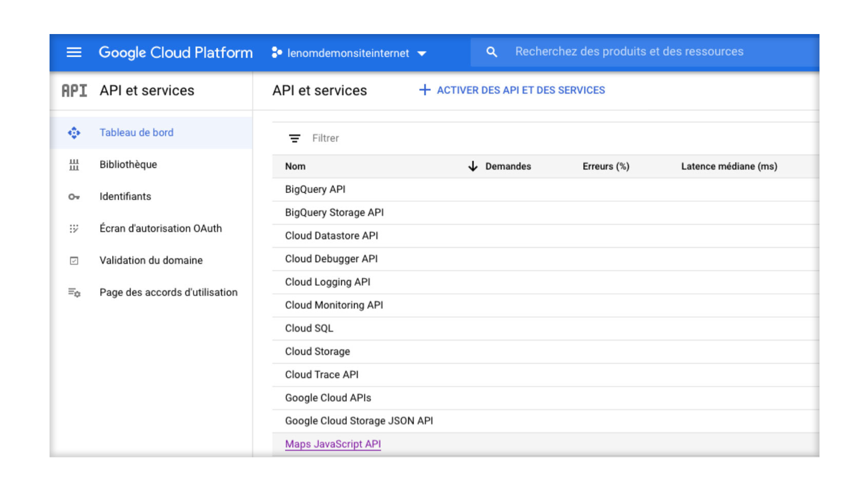Click 'API et services' sidebar heading
Viewport: 868px width, 491px height.
[x=147, y=91]
